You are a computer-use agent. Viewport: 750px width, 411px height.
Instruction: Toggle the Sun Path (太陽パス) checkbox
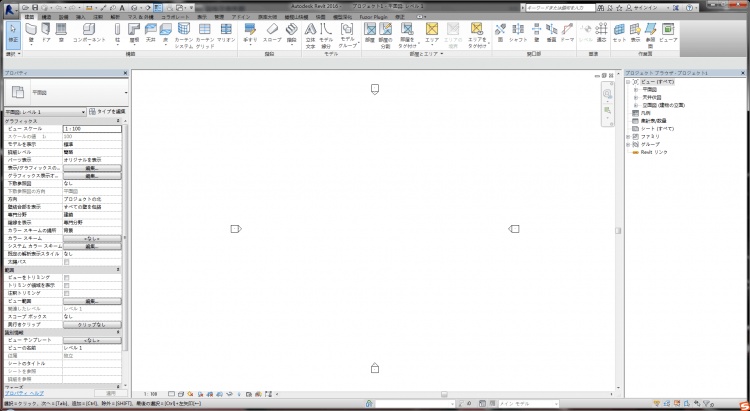[67, 261]
